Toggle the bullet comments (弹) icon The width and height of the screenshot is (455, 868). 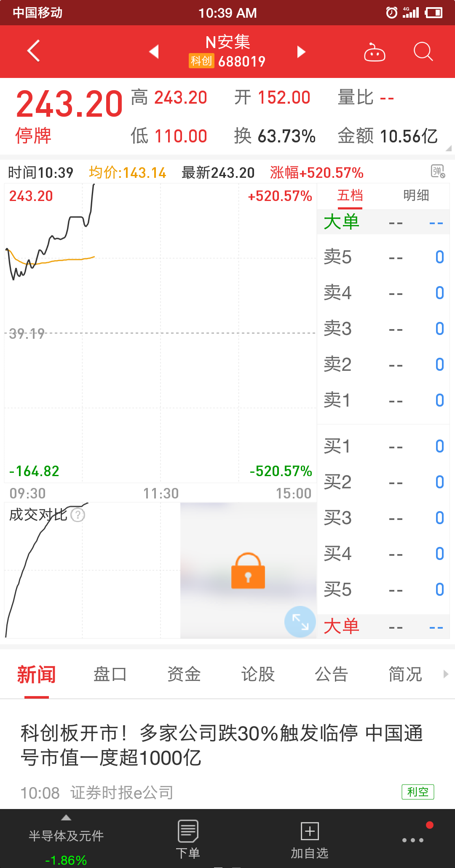pyautogui.click(x=438, y=171)
